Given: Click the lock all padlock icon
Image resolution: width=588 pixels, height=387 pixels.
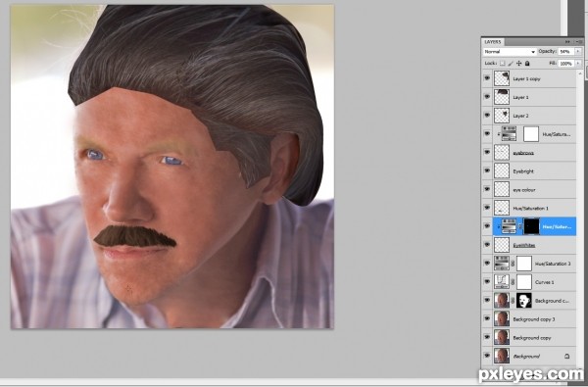Looking at the screenshot, I should [527, 64].
